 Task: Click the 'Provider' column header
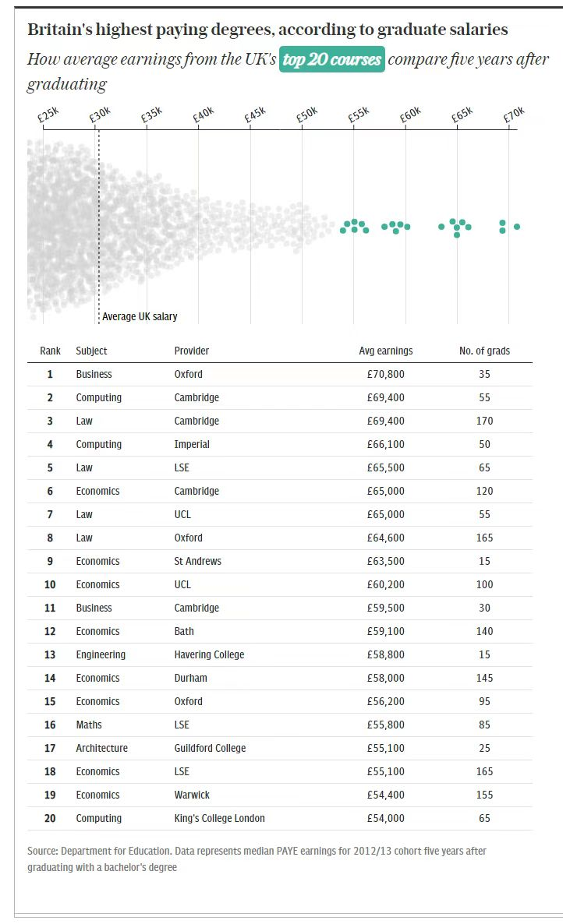[x=192, y=351]
